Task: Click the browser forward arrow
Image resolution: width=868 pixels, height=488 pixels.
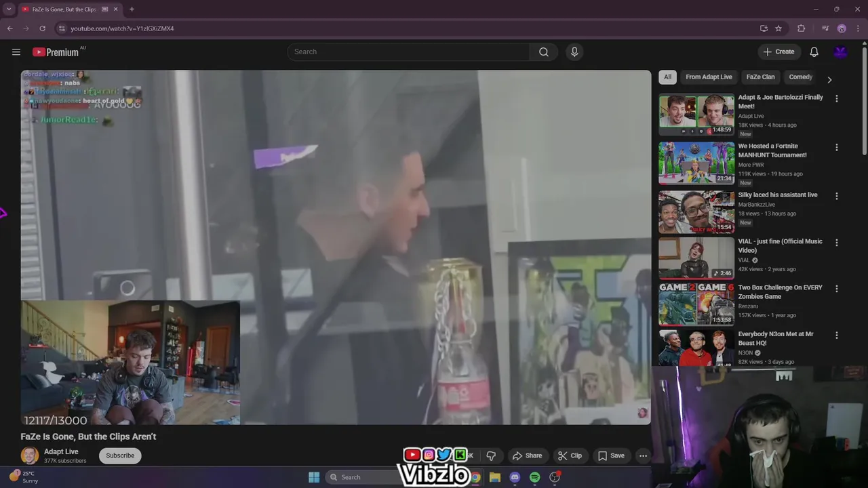Action: coord(26,28)
